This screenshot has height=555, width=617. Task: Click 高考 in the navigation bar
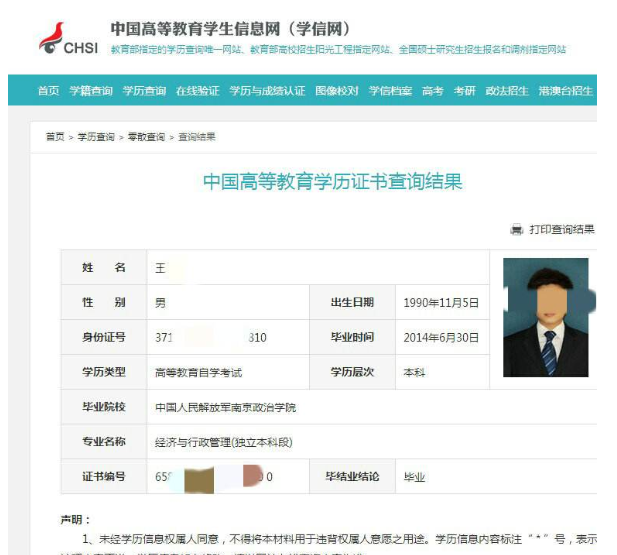[433, 91]
